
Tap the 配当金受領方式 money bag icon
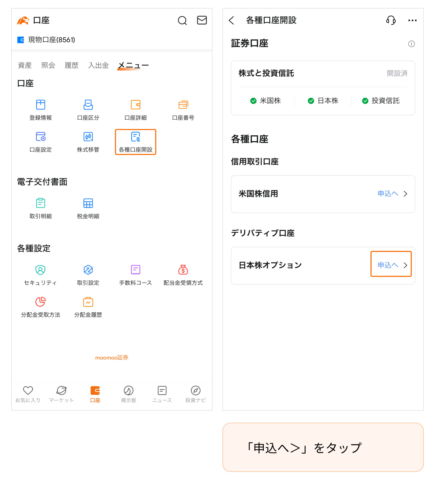point(183,270)
